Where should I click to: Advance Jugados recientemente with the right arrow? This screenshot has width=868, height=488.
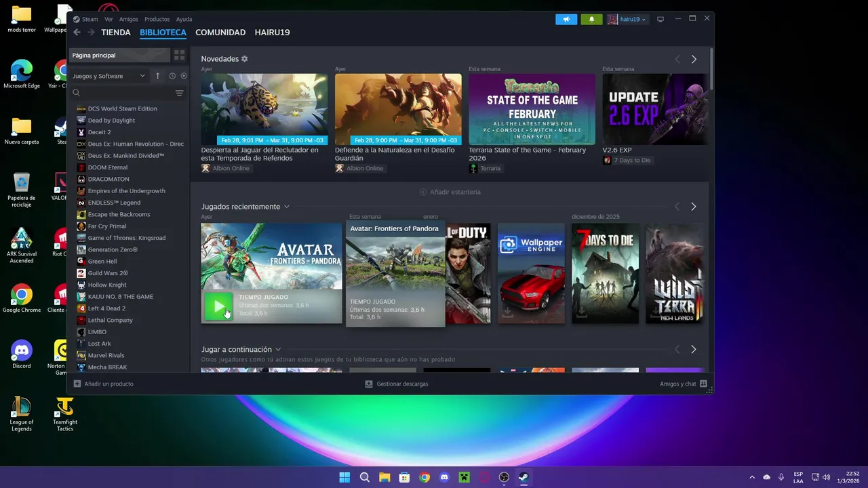click(x=693, y=207)
